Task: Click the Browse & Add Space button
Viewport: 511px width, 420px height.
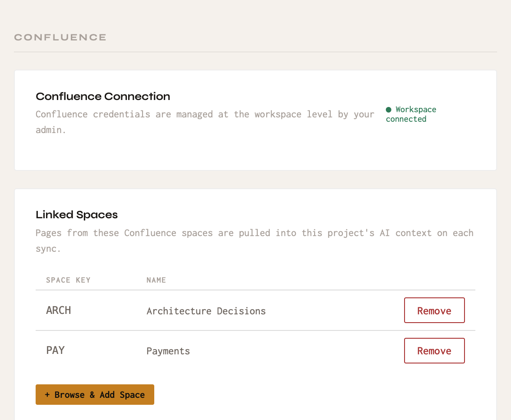Action: (x=95, y=395)
